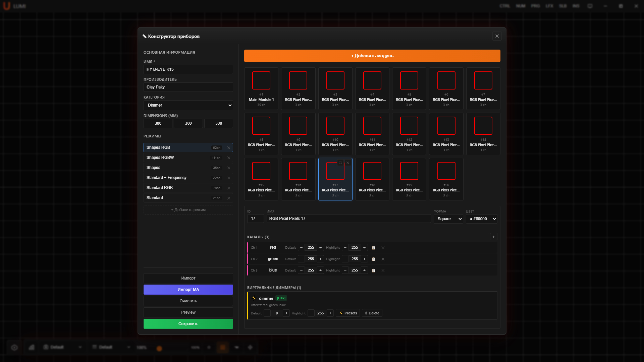Close the Конструктор приборов dialog
The width and height of the screenshot is (644, 362).
[x=497, y=36]
